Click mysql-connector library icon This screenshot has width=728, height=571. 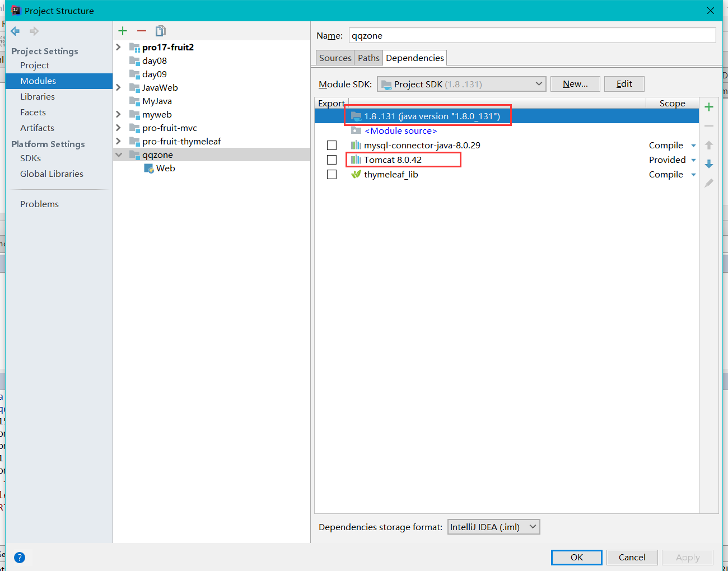356,145
